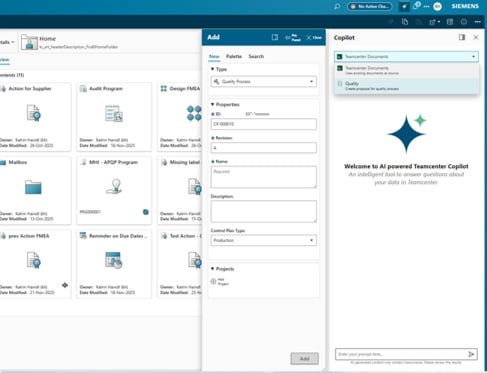The image size is (487, 373).
Task: Click the Audit Program title icon
Action: 83,89
